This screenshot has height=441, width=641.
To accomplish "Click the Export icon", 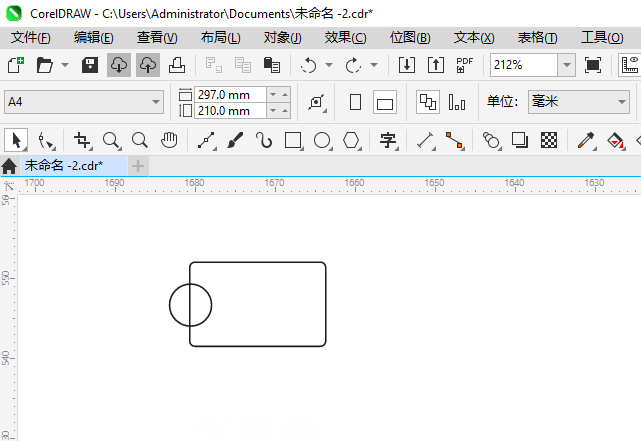I will (436, 65).
